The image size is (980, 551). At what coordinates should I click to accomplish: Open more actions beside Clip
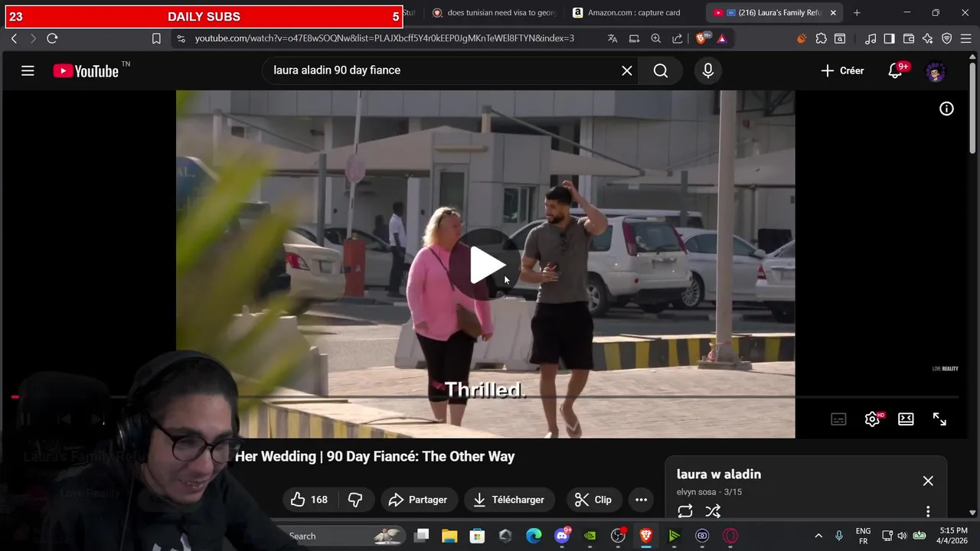642,500
